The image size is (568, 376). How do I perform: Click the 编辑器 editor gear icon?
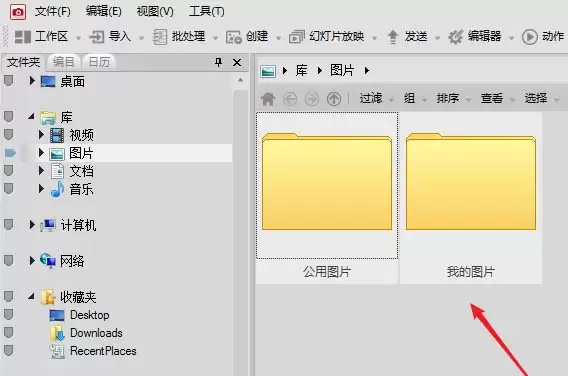(455, 37)
